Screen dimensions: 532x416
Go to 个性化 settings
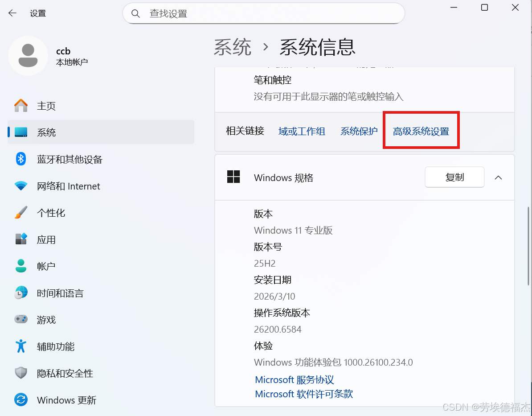[101, 213]
